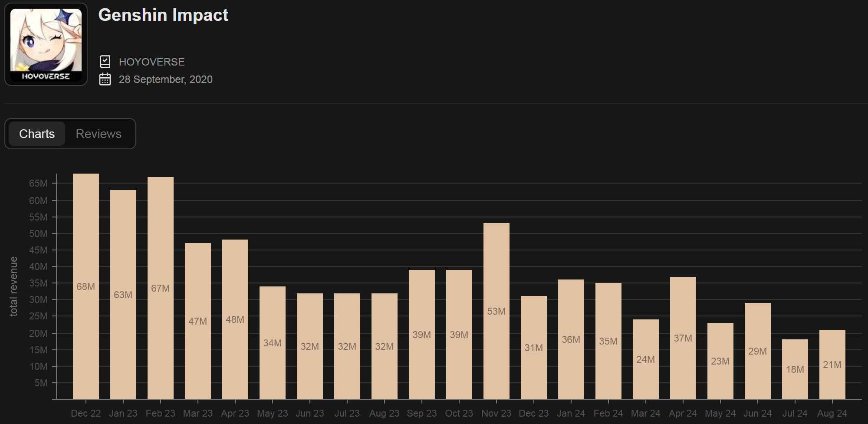Click the calendar icon beside the release date
This screenshot has height=424, width=868.
coord(105,79)
